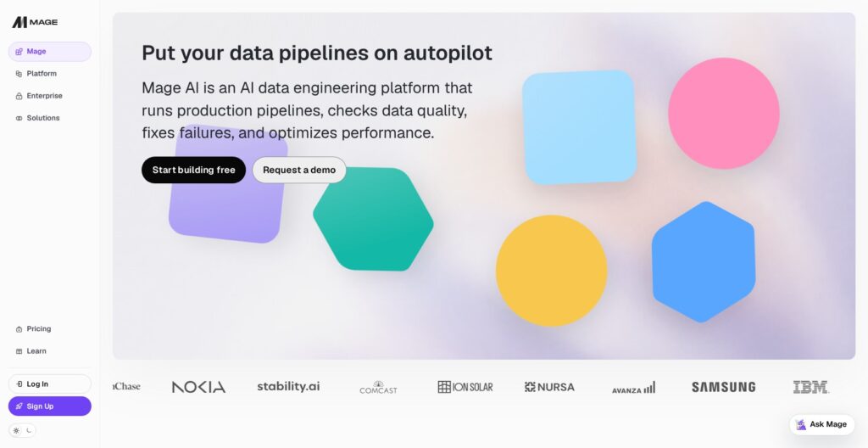Open the Log In button

50,384
